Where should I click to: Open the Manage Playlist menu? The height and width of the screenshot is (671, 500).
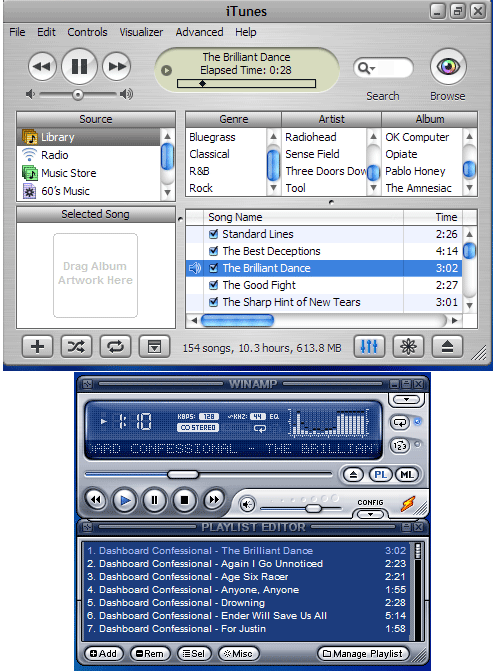[x=363, y=654]
